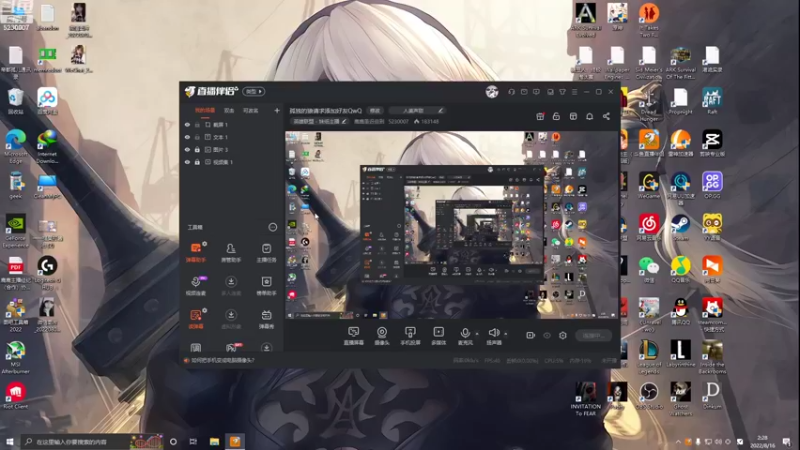Hide the 视频集 1 source with its eye icon
The width and height of the screenshot is (800, 450).
(187, 162)
